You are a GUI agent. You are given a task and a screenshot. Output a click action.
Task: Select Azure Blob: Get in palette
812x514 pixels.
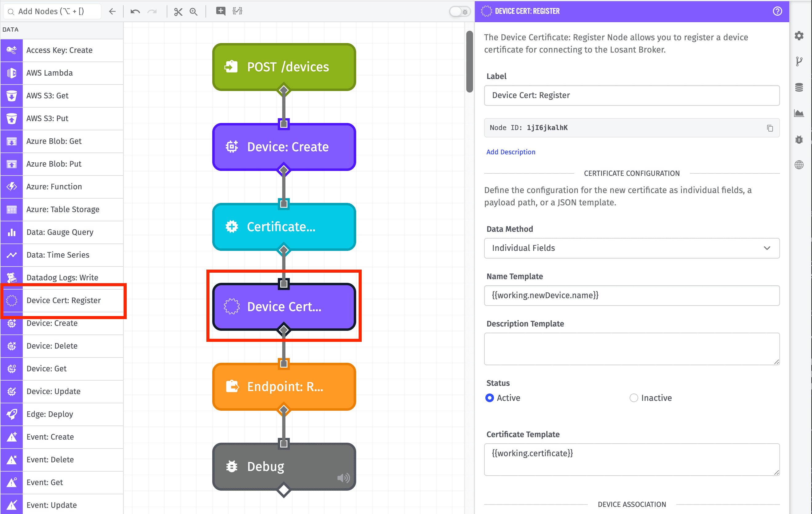click(62, 141)
